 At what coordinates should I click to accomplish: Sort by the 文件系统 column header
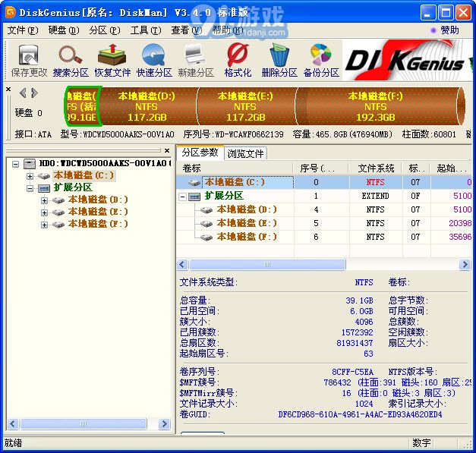[x=376, y=168]
